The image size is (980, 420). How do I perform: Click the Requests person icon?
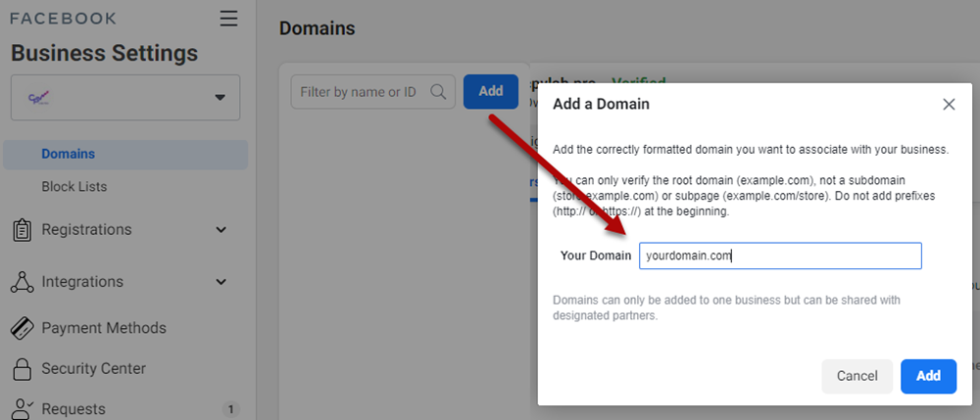pyautogui.click(x=22, y=409)
